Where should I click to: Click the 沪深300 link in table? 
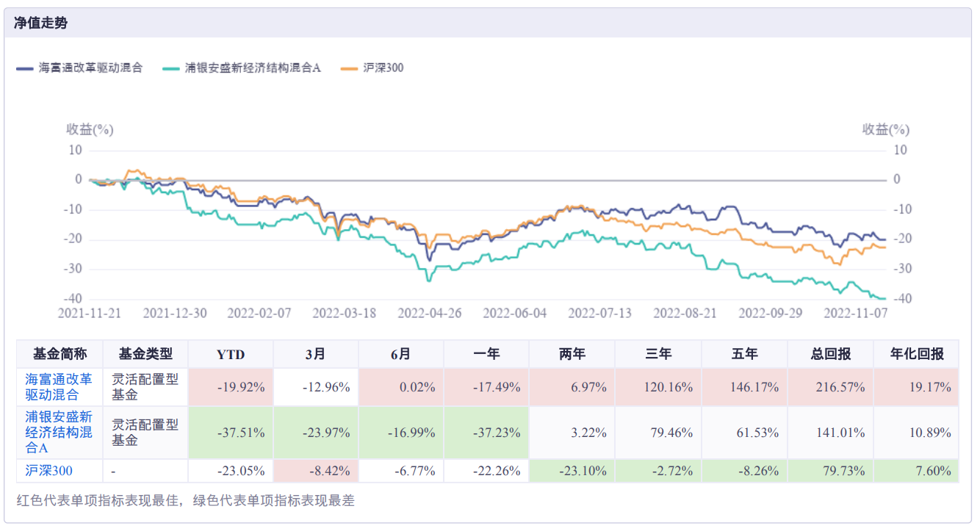pos(48,471)
